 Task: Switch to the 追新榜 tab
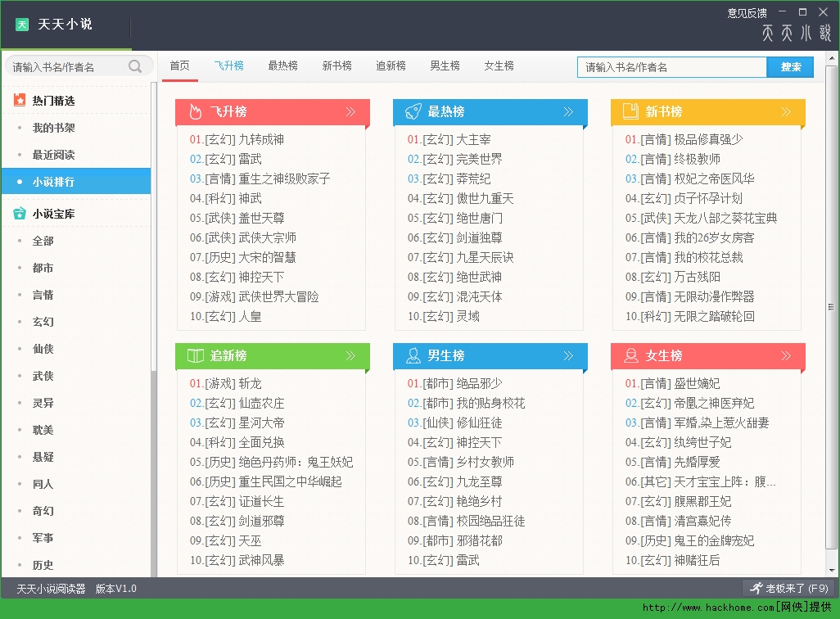tap(391, 66)
